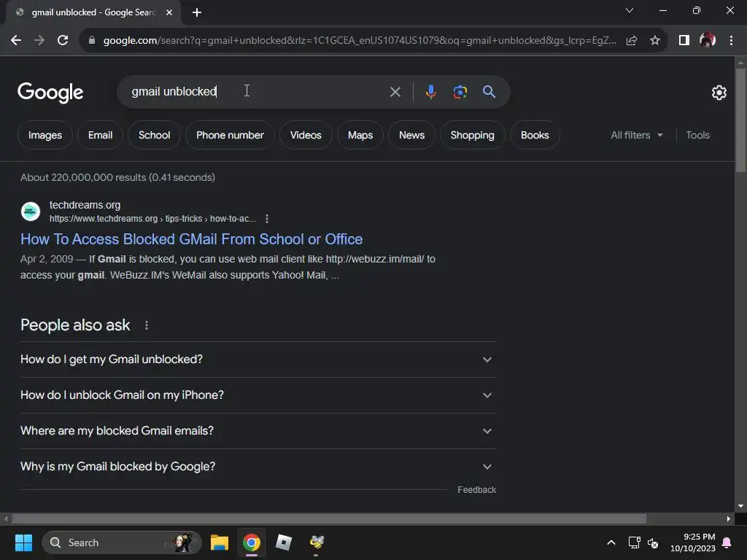Open a new browser tab
This screenshot has height=560, width=747.
pos(197,12)
